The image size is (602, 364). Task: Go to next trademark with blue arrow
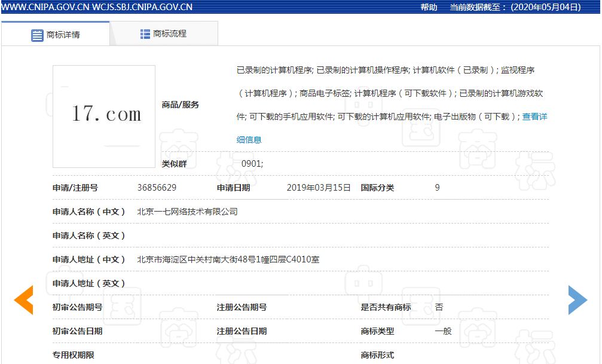pos(577,300)
